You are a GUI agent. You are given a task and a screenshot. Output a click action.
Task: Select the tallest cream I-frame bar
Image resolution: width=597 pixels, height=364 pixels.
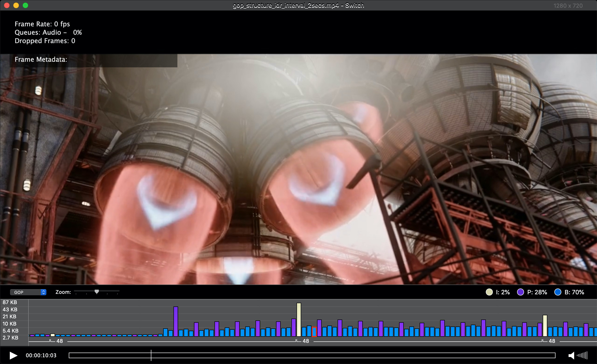tap(299, 320)
